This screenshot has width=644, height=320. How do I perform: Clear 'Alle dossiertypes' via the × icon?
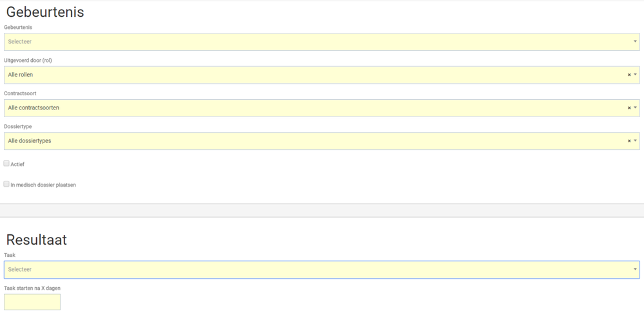(x=629, y=141)
